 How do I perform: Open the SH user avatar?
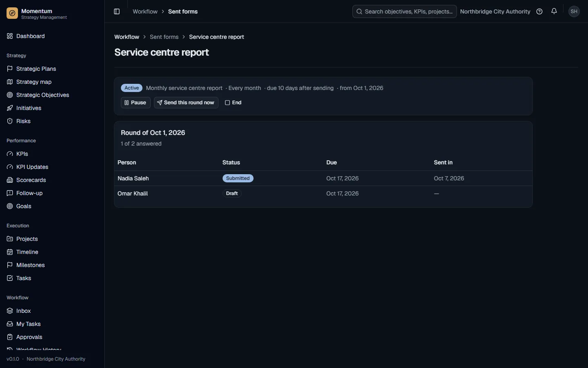point(574,11)
